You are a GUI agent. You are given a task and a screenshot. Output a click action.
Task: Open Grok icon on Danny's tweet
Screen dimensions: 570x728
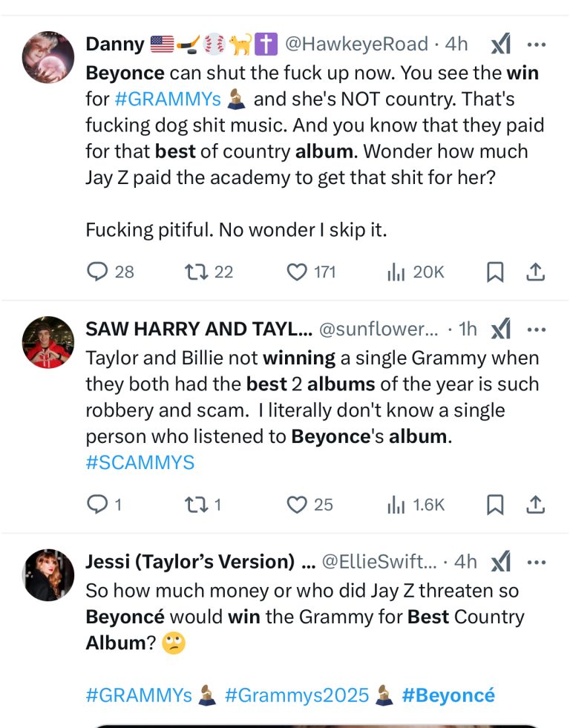pyautogui.click(x=501, y=45)
